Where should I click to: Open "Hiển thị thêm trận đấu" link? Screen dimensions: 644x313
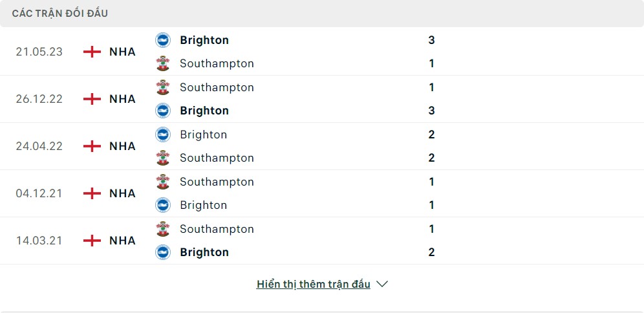(x=314, y=284)
